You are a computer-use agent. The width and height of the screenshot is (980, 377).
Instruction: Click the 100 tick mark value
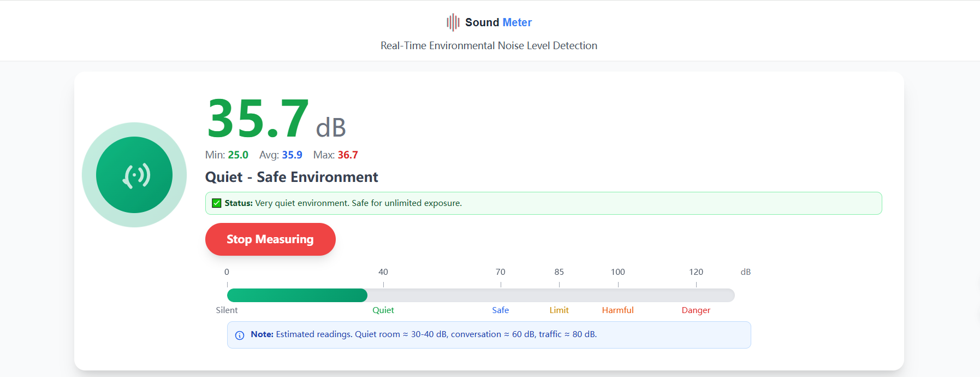point(618,272)
